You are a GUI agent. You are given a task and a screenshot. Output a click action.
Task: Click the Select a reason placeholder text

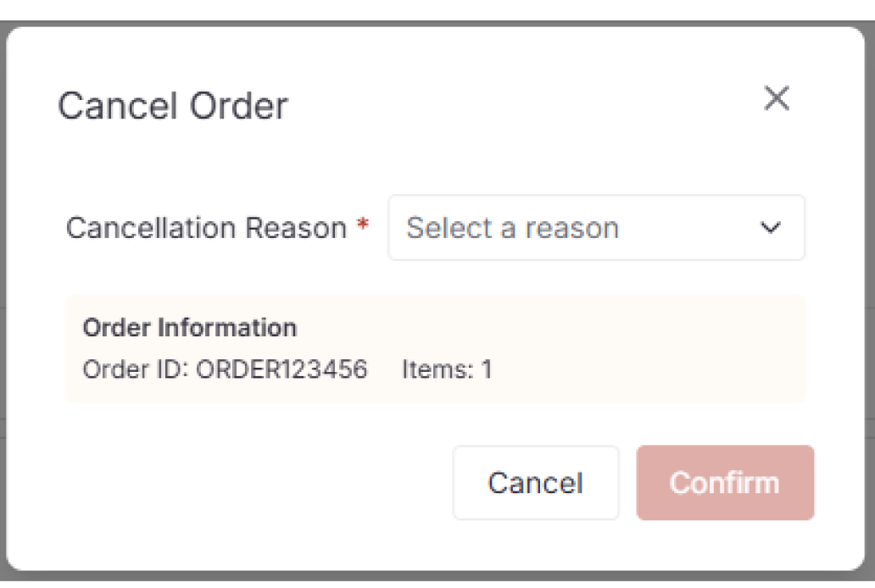tap(512, 227)
